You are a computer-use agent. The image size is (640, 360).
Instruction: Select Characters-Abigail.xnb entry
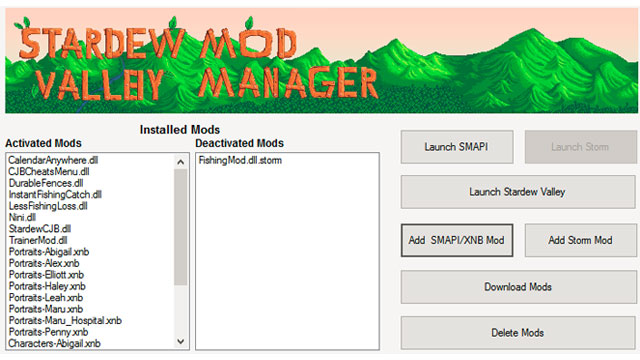pyautogui.click(x=54, y=343)
